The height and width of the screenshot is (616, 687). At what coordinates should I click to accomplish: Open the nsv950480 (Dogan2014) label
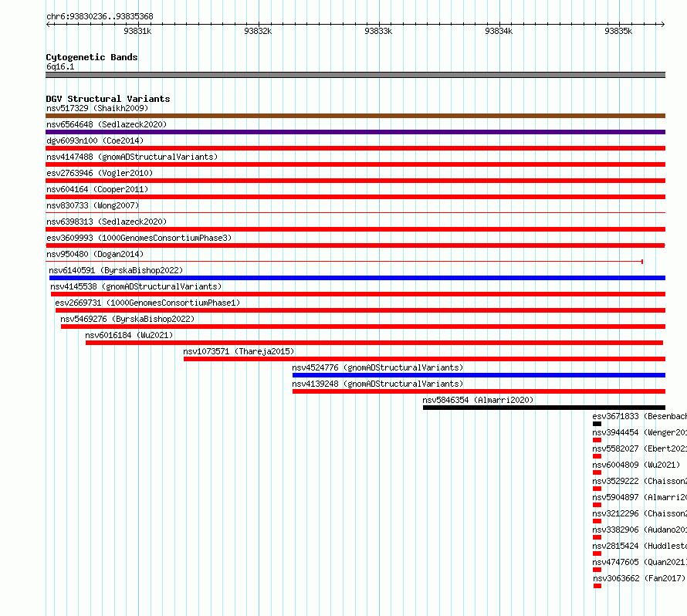click(95, 254)
